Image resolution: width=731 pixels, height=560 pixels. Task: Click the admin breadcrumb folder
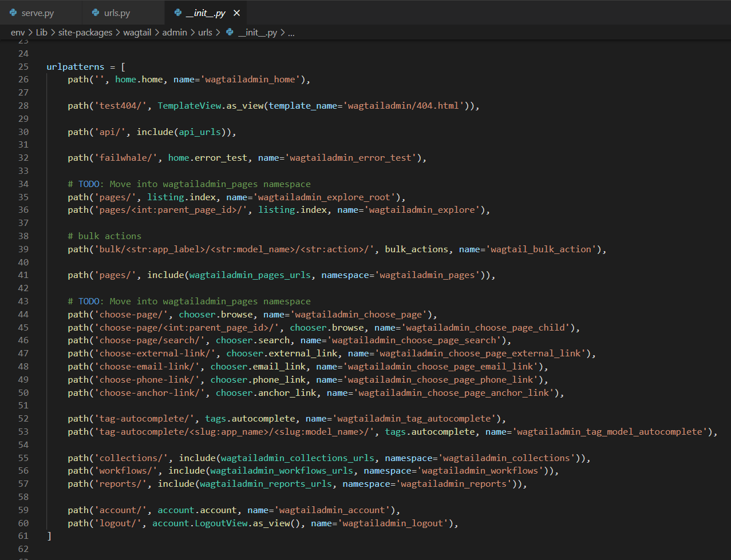[175, 33]
